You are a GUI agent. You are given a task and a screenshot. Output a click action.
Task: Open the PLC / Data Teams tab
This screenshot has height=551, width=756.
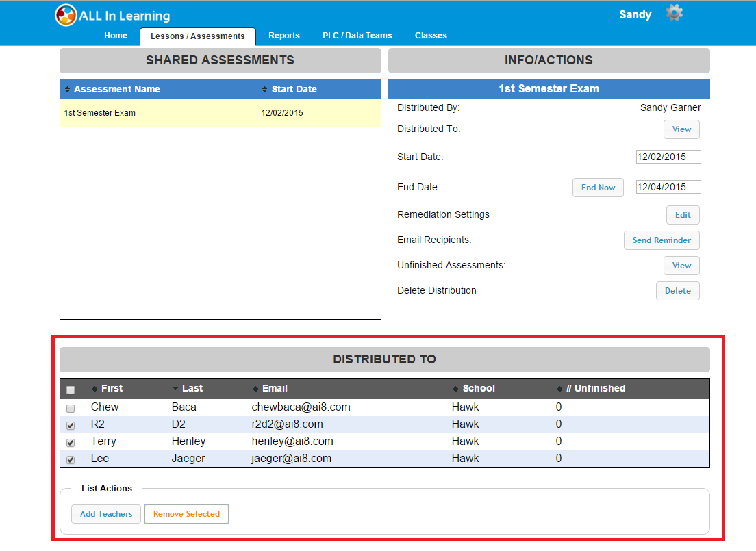pyautogui.click(x=357, y=36)
